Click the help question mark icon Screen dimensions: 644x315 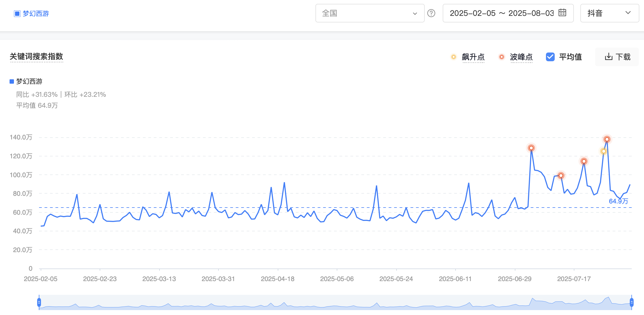(x=431, y=13)
